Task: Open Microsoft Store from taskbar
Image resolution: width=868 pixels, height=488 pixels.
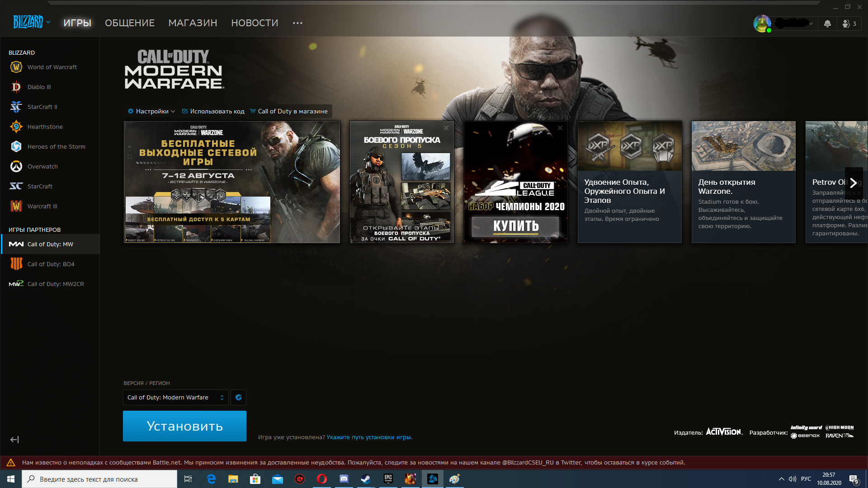Action: [255, 479]
